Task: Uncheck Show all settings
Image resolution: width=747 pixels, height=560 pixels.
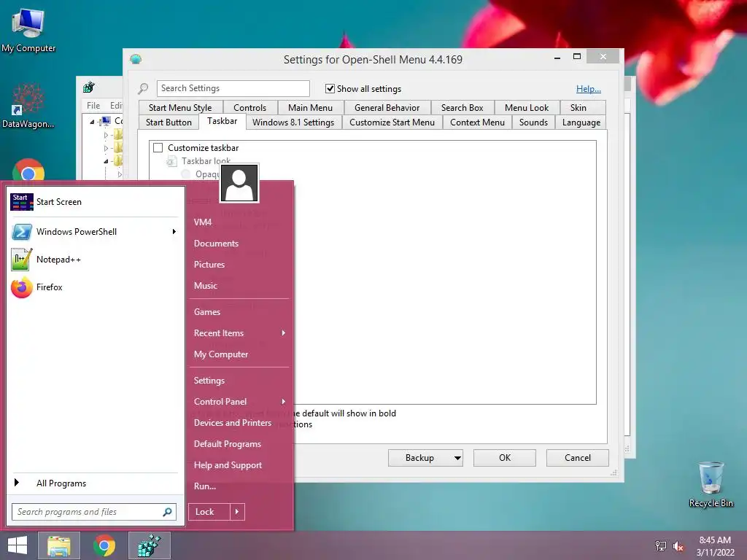Action: click(330, 88)
